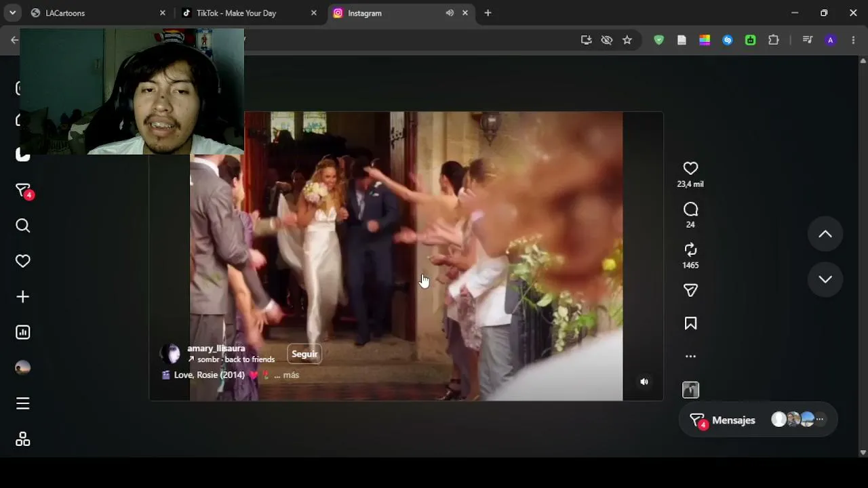Open the green robot extension icon

[x=751, y=40]
